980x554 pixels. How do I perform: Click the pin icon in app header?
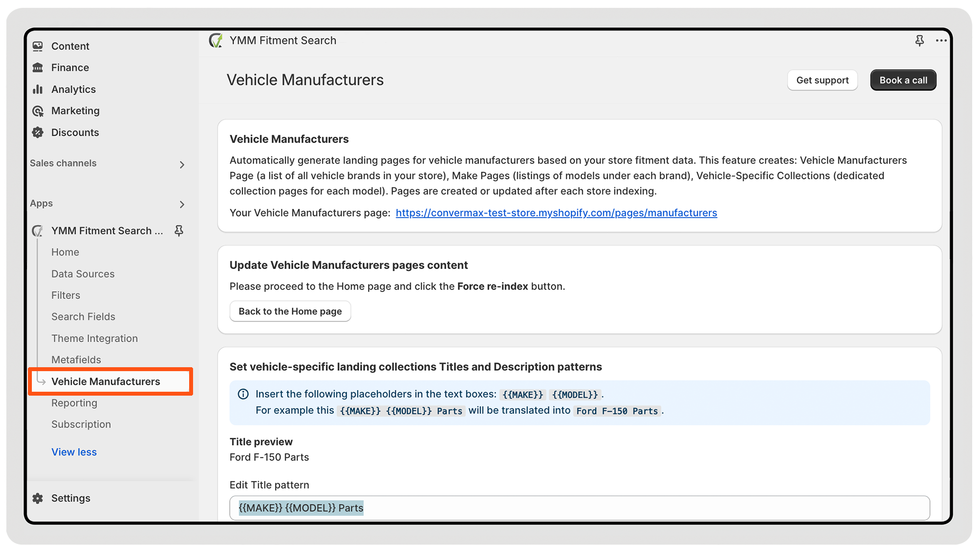(919, 41)
